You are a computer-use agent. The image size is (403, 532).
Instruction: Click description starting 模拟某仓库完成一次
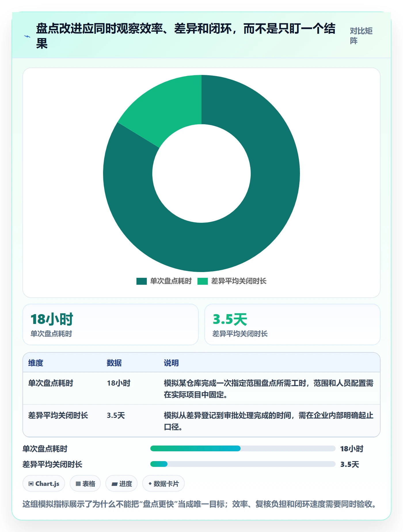coord(269,389)
